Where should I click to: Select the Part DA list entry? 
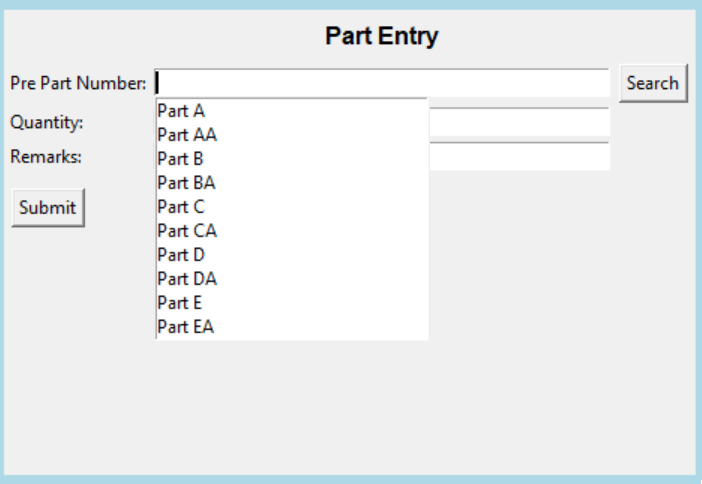point(292,279)
